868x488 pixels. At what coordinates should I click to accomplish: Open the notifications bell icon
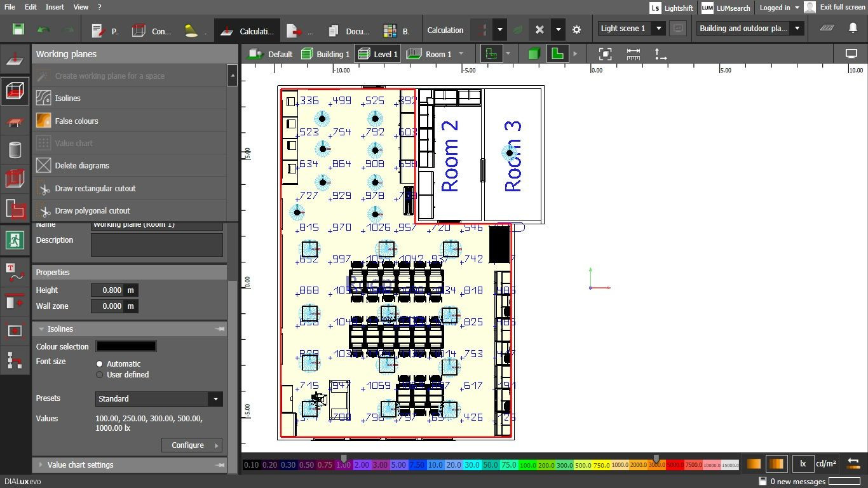[853, 29]
